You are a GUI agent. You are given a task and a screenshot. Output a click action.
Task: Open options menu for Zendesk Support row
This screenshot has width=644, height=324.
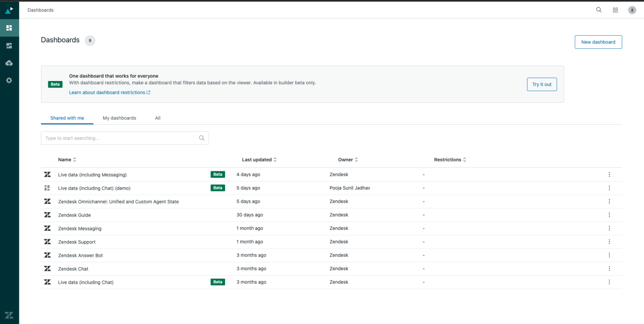[x=609, y=242]
